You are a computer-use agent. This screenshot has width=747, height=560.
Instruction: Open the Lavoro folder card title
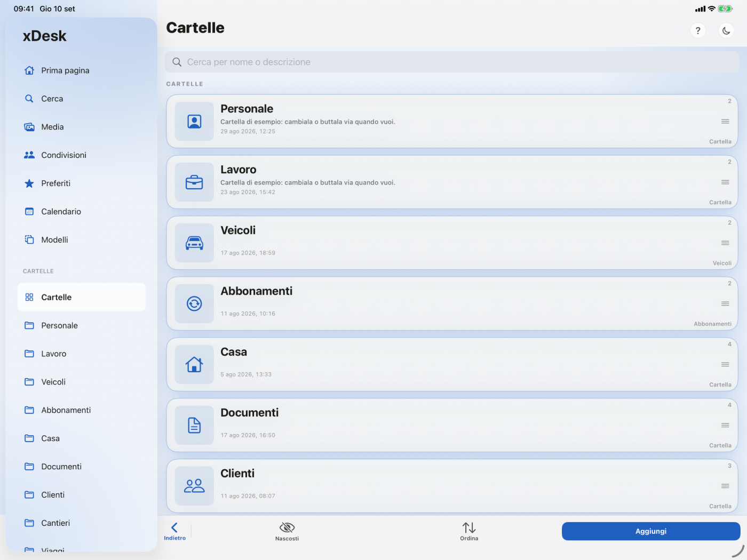(239, 170)
